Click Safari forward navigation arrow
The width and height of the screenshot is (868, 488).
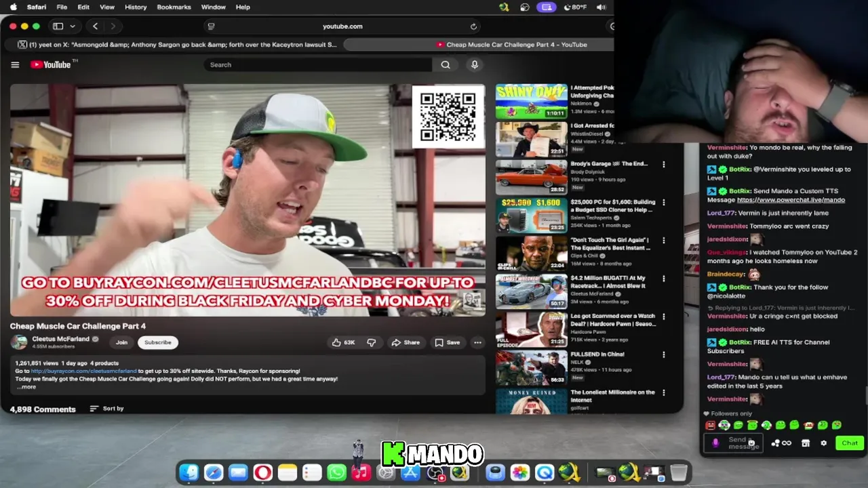coord(113,26)
